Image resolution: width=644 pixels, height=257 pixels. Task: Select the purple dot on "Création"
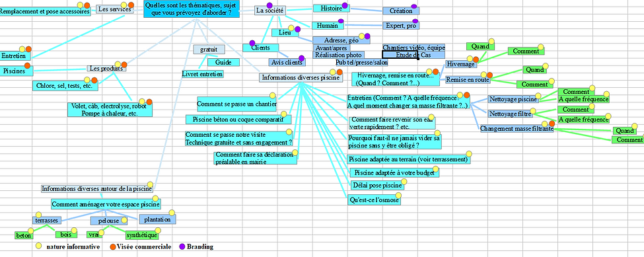point(414,7)
